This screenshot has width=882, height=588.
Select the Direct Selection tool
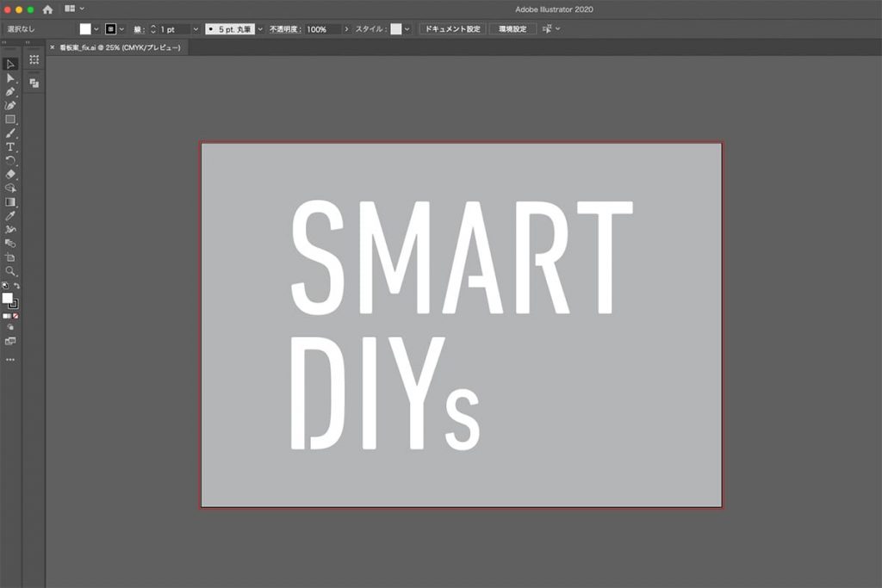(x=10, y=77)
